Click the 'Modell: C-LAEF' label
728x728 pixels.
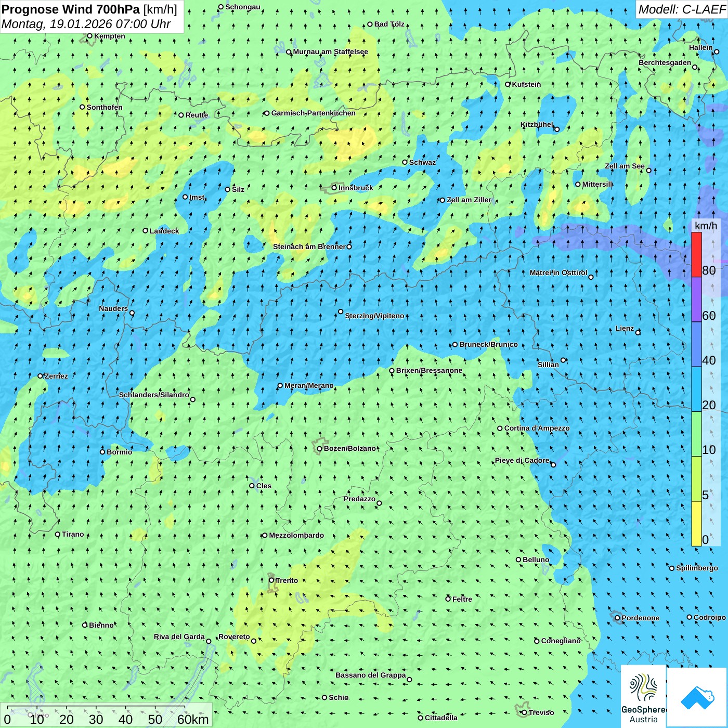point(681,9)
